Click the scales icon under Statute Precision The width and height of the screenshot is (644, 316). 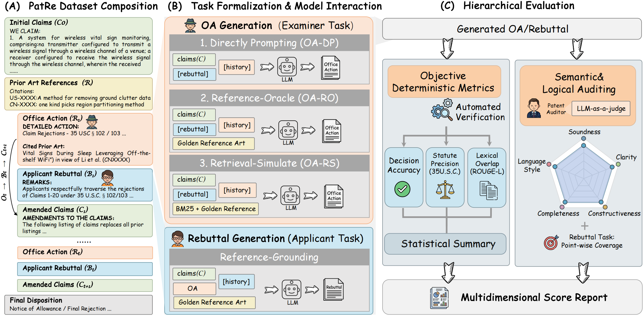coord(445,190)
